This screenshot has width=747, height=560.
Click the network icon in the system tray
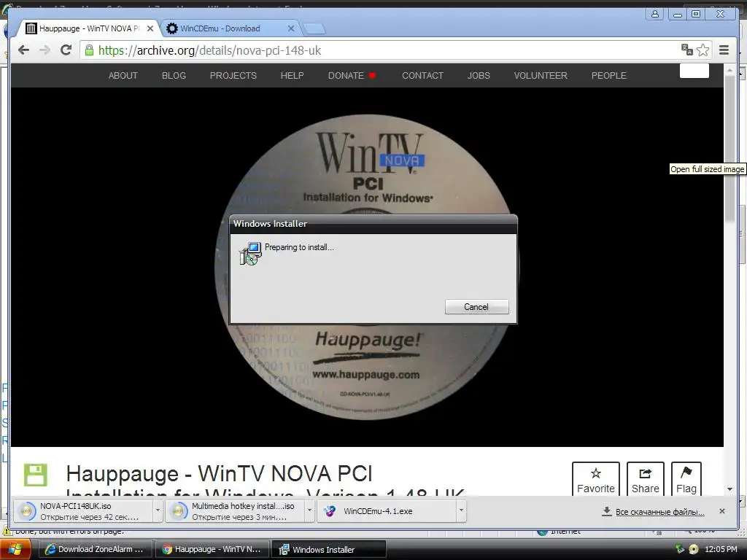(680, 550)
